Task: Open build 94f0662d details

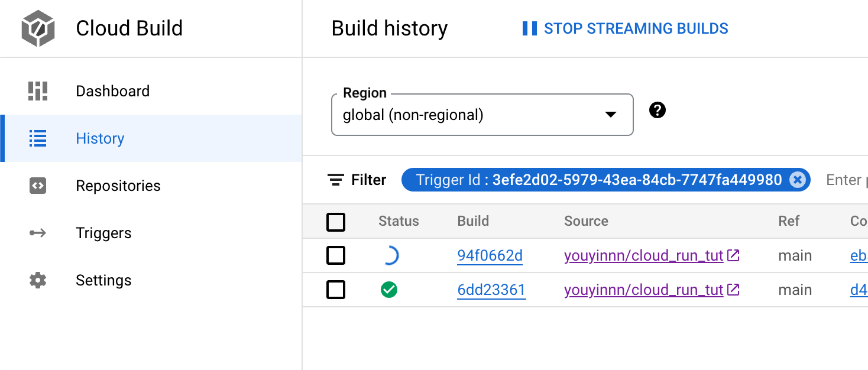Action: click(x=490, y=256)
